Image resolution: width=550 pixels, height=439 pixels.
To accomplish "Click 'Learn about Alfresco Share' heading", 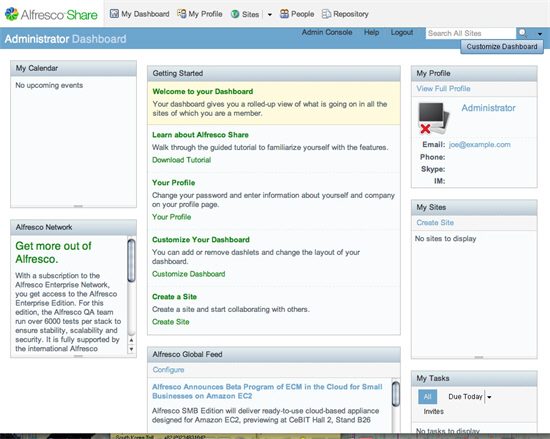I will click(200, 135).
